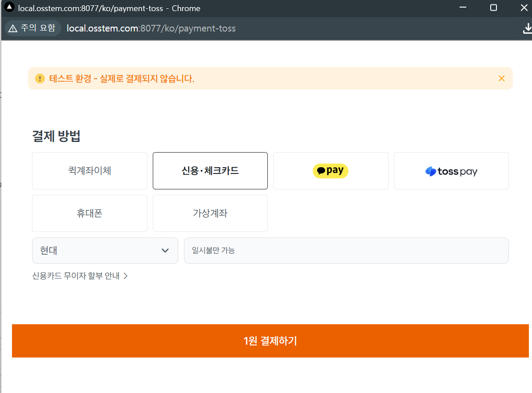Choose toss pay payment option

coord(451,171)
